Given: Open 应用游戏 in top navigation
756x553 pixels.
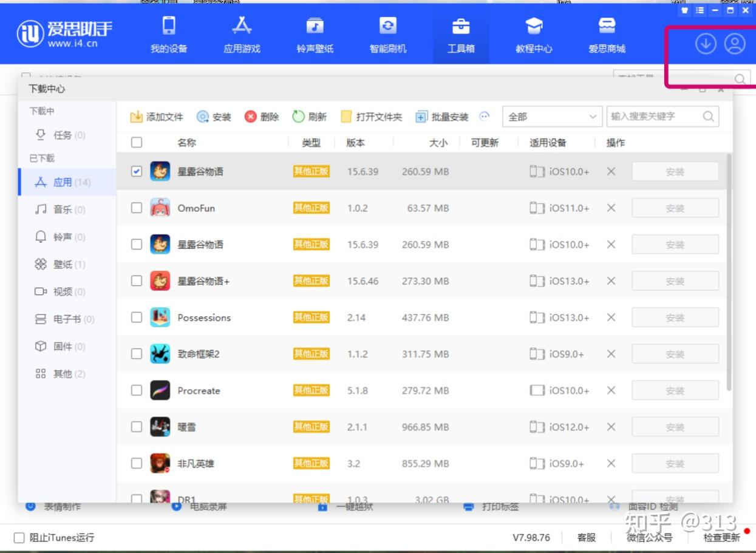Looking at the screenshot, I should coord(242,35).
